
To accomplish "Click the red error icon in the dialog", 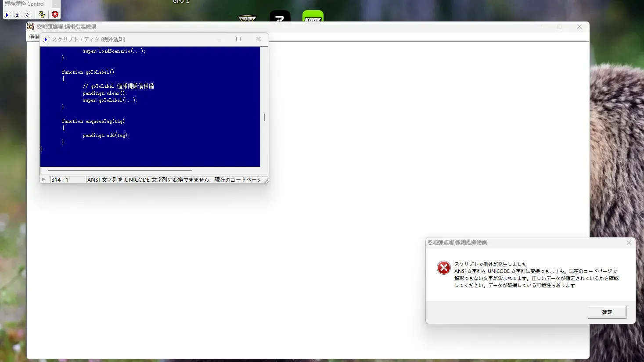I will pyautogui.click(x=443, y=267).
